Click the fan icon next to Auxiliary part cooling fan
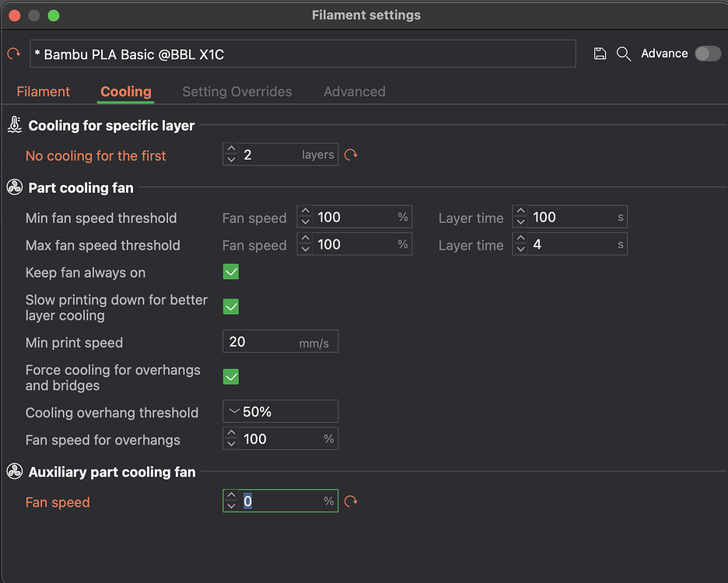The width and height of the screenshot is (728, 583). [x=15, y=472]
